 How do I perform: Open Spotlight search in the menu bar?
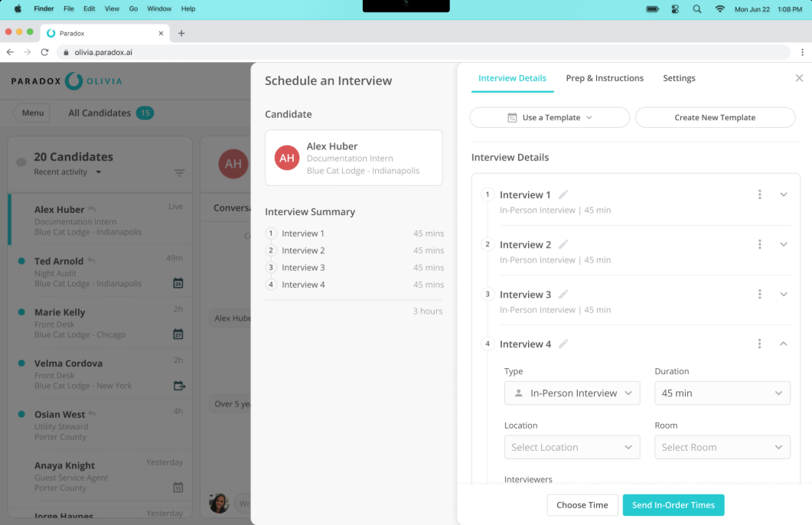tap(696, 9)
